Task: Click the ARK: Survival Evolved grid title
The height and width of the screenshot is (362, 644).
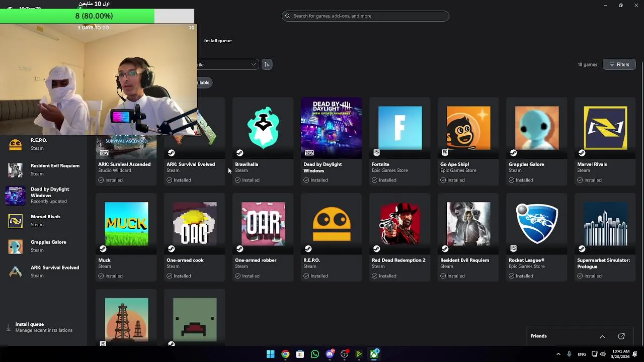Action: click(191, 164)
